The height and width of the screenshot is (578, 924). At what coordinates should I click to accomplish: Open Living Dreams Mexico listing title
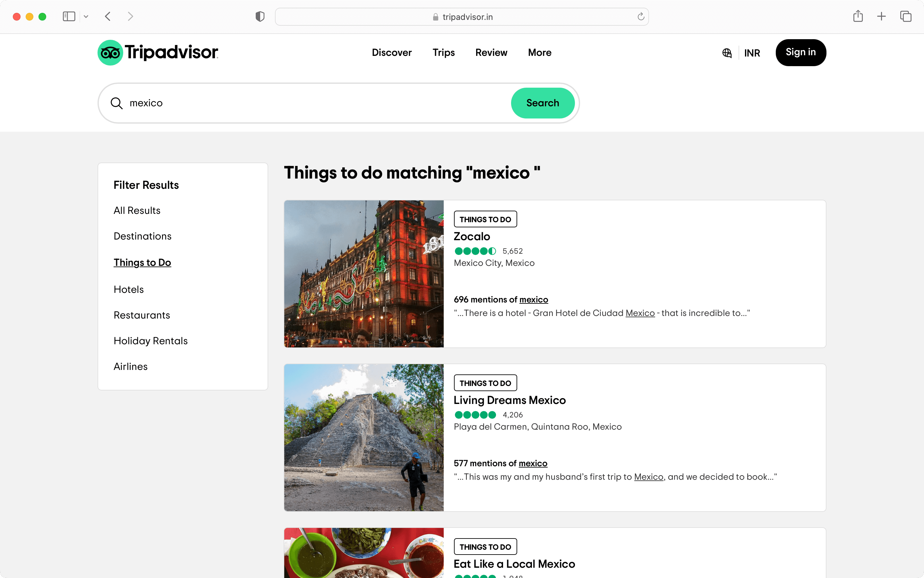tap(509, 400)
